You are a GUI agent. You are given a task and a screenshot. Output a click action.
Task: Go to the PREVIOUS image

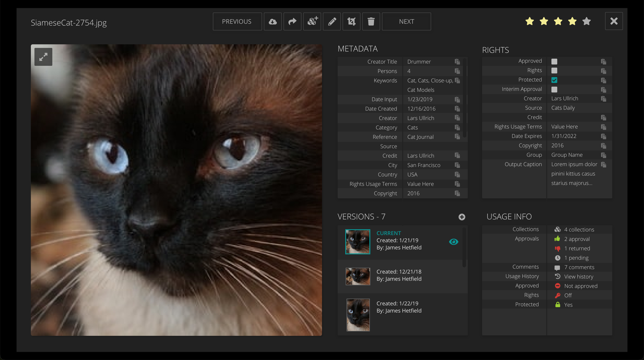point(237,21)
